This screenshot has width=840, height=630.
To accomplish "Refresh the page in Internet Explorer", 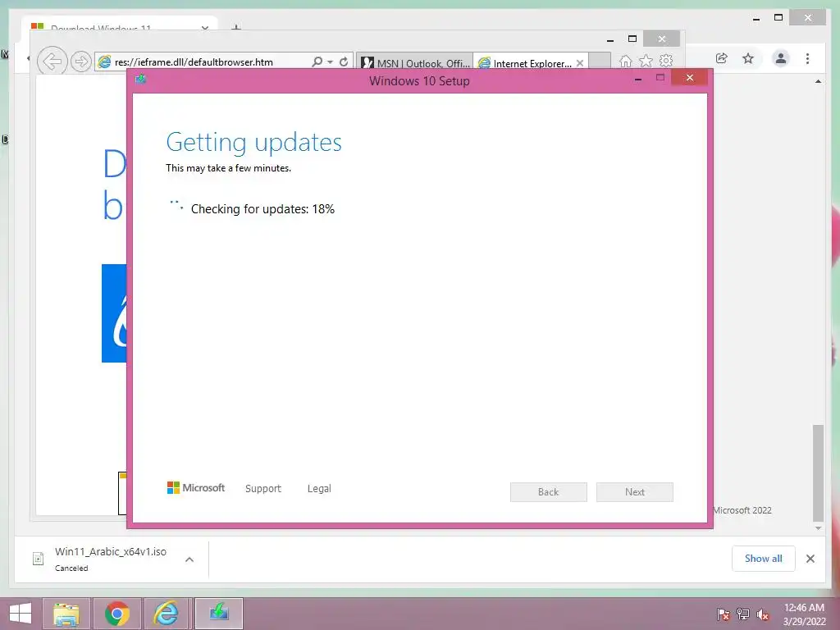I will tap(344, 62).
